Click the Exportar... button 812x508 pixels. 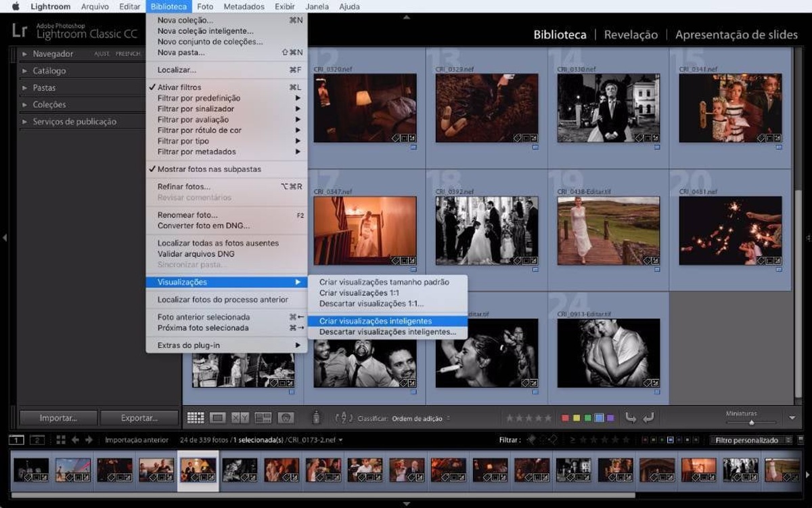click(139, 418)
